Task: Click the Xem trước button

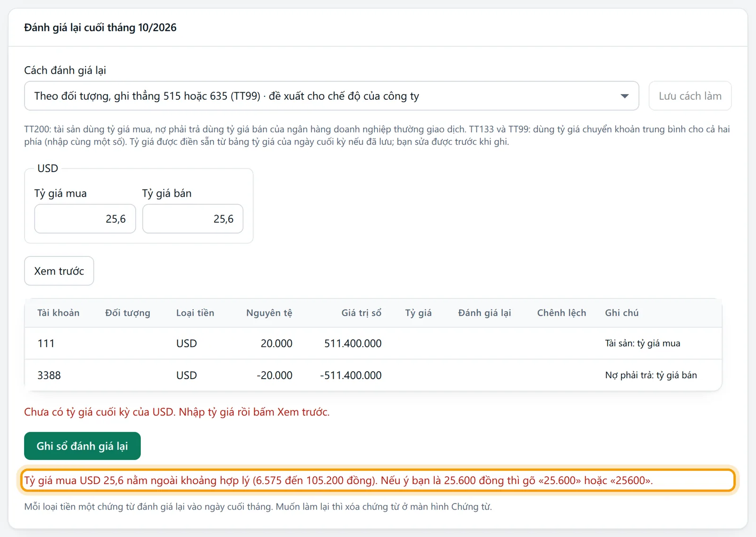Action: (x=59, y=271)
